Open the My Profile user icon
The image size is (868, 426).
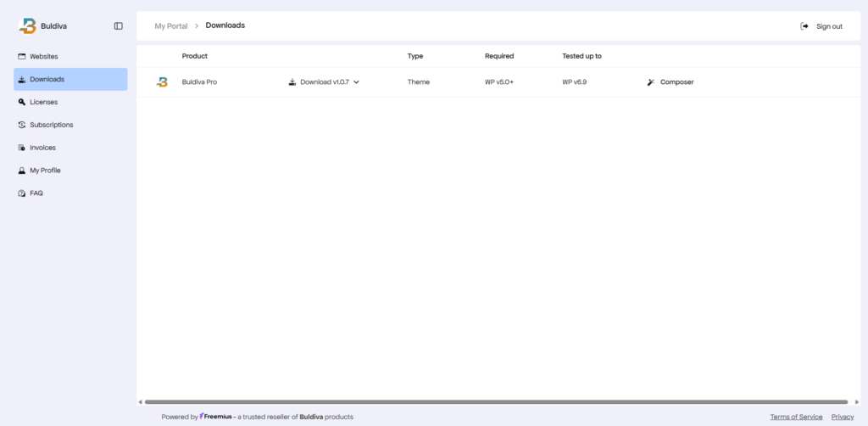22,171
